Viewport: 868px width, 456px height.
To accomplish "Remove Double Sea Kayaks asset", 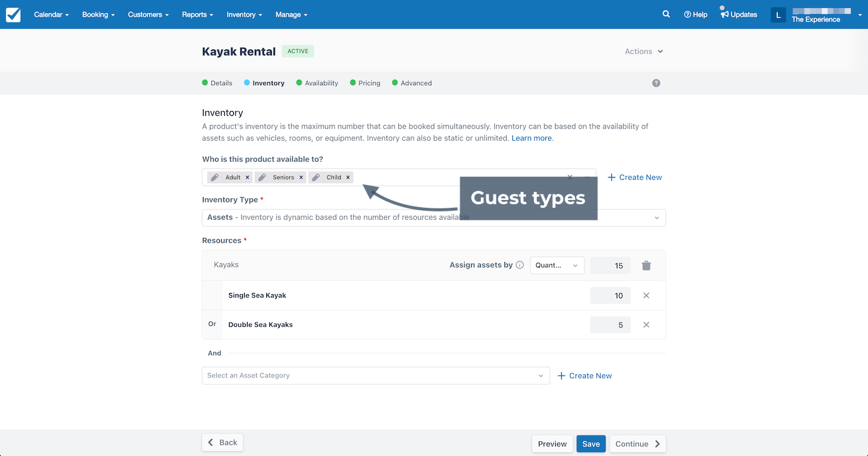I will [x=646, y=325].
